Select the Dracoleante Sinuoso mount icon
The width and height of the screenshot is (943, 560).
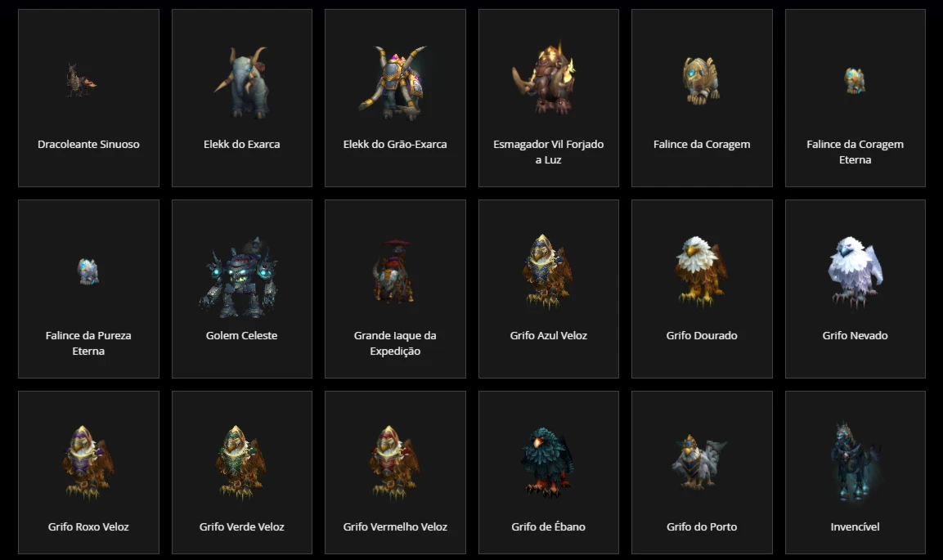click(x=81, y=80)
